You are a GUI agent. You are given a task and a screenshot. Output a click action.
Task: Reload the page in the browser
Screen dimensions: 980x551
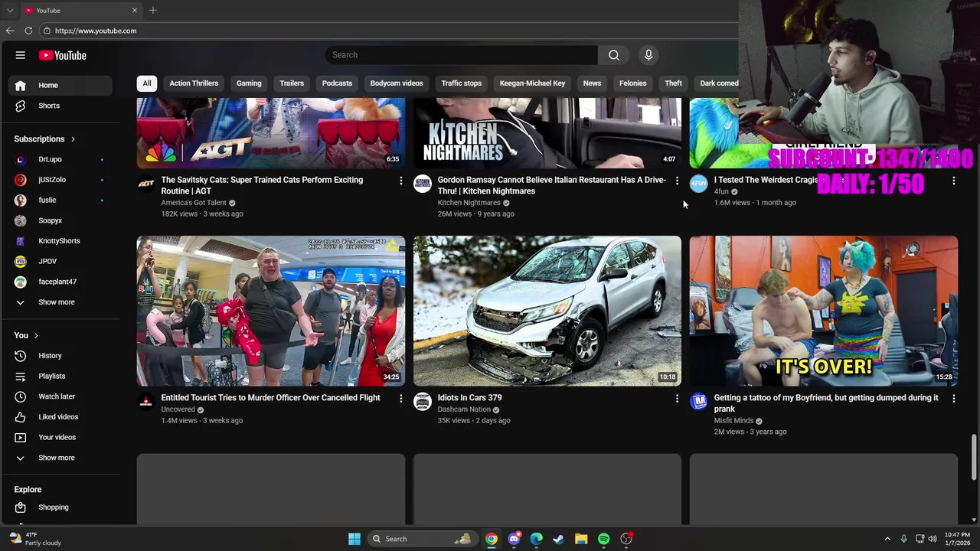tap(28, 31)
